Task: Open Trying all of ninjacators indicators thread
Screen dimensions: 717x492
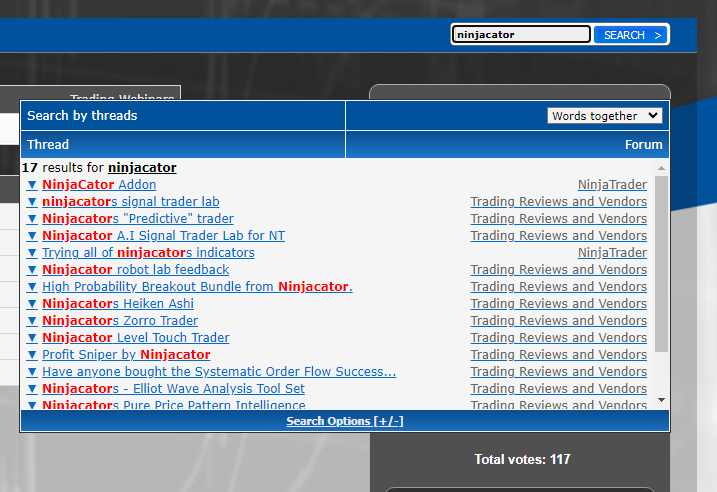Action: (x=148, y=252)
